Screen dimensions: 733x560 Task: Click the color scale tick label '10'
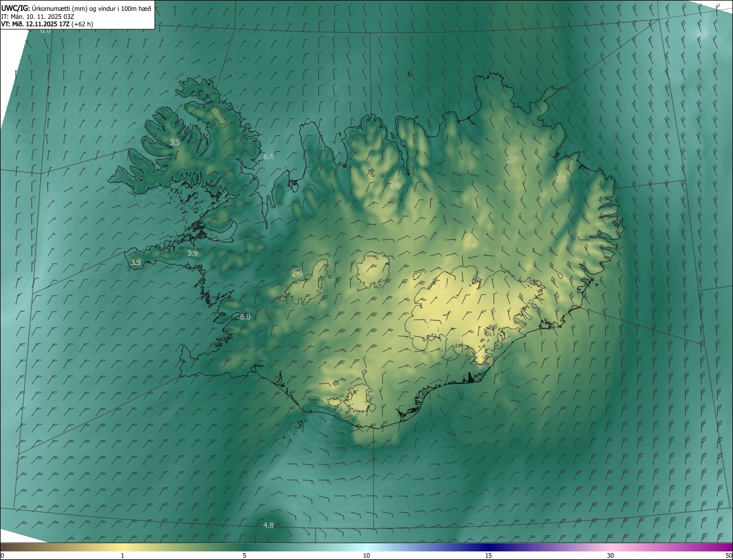366,555
